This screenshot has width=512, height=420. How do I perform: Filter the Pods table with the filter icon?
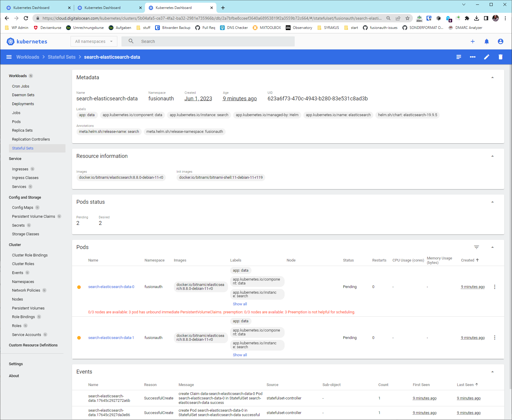(477, 247)
